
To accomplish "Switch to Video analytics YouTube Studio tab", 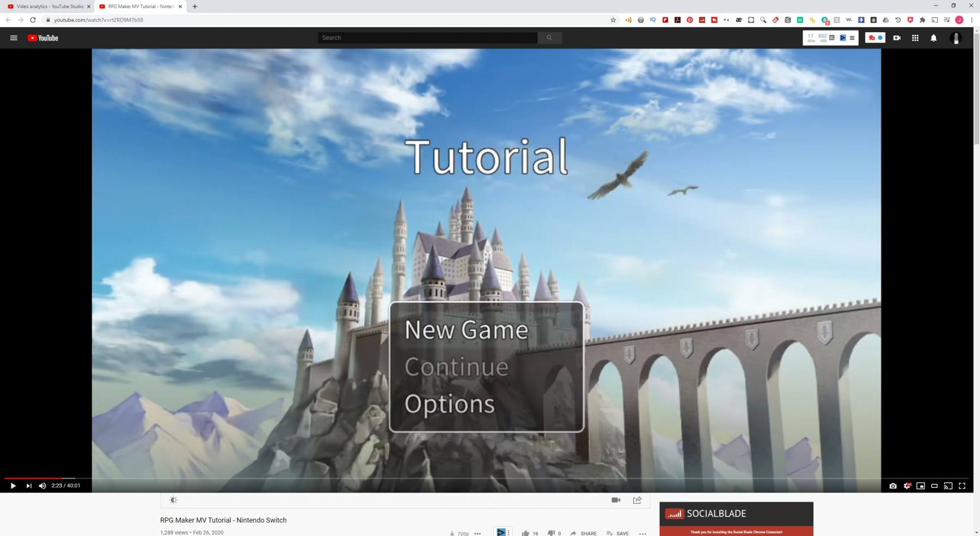I will click(48, 7).
